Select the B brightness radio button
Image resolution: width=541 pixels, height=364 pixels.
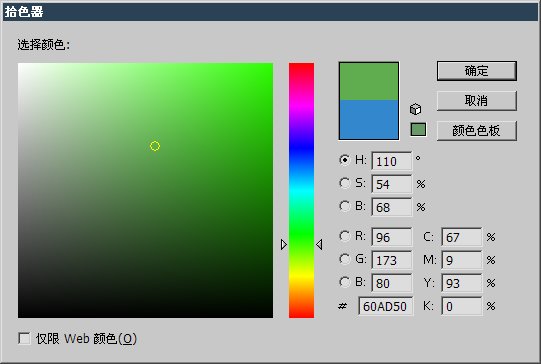344,206
